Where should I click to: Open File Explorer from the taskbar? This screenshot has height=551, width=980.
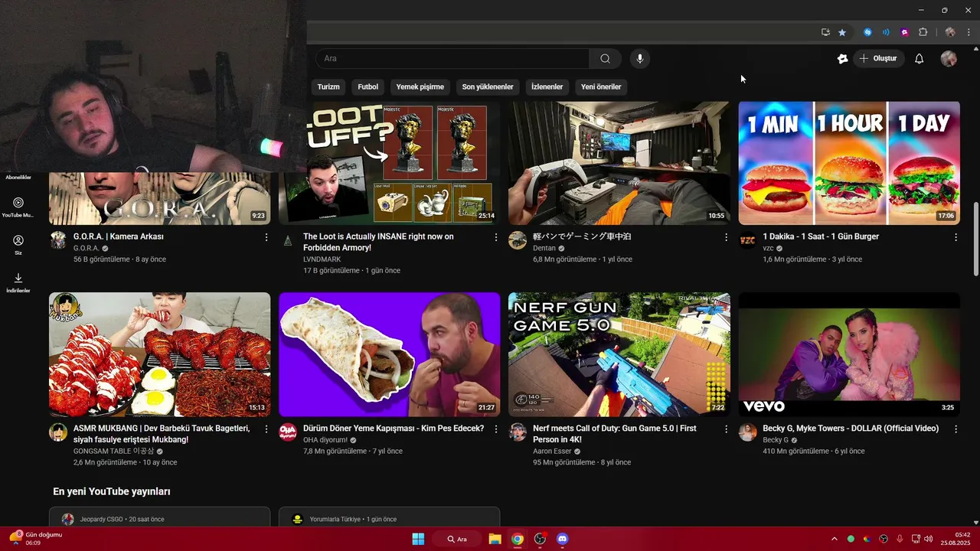pos(495,539)
